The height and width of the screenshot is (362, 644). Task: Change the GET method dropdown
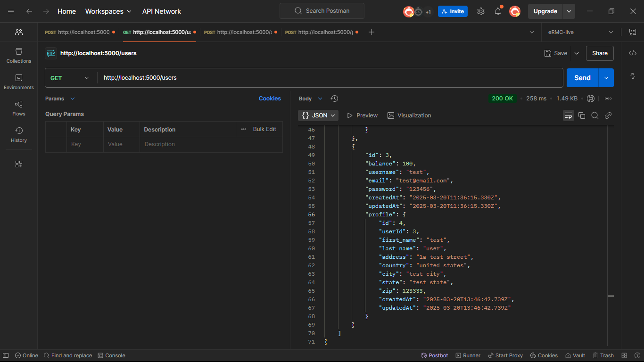(70, 78)
